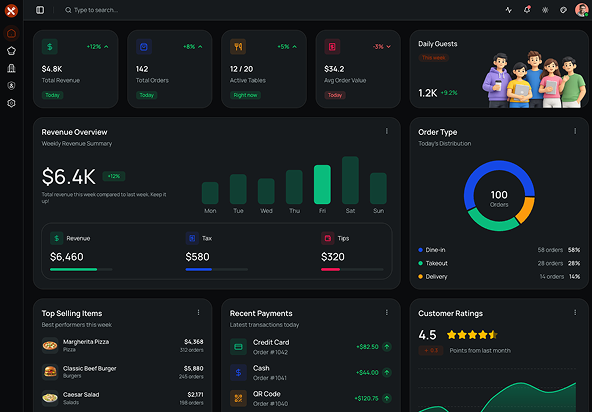
Task: Click the activity pulse icon in header
Action: coord(509,10)
